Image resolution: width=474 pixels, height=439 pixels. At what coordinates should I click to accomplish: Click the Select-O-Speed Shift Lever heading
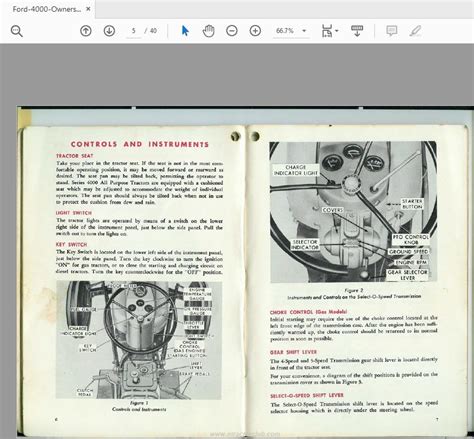tap(307, 395)
